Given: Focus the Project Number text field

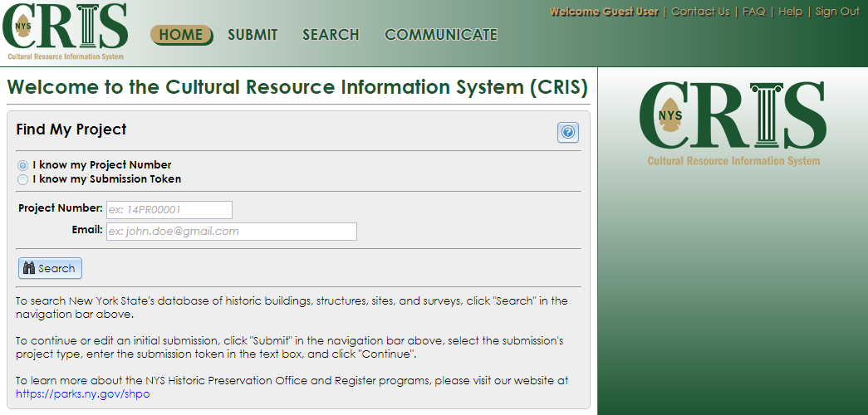Looking at the screenshot, I should (169, 210).
